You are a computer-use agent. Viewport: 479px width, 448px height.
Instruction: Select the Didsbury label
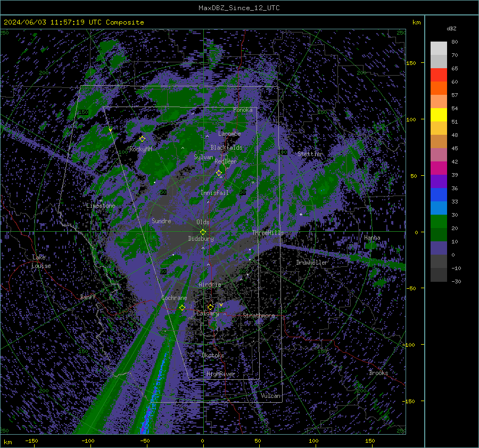(201, 239)
